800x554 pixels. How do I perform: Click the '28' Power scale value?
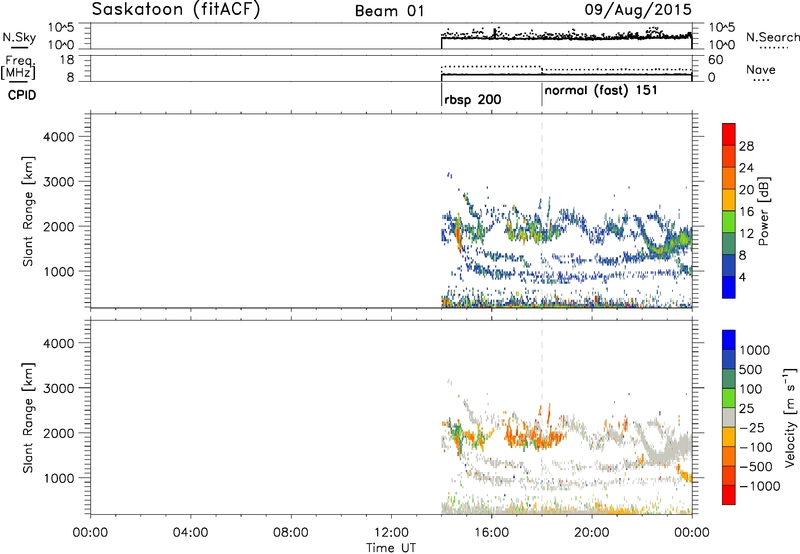tap(746, 146)
